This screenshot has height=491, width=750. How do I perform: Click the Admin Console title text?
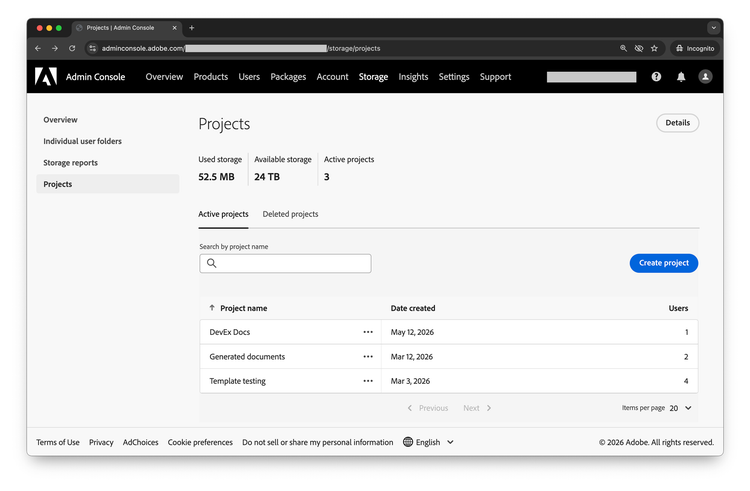click(95, 76)
